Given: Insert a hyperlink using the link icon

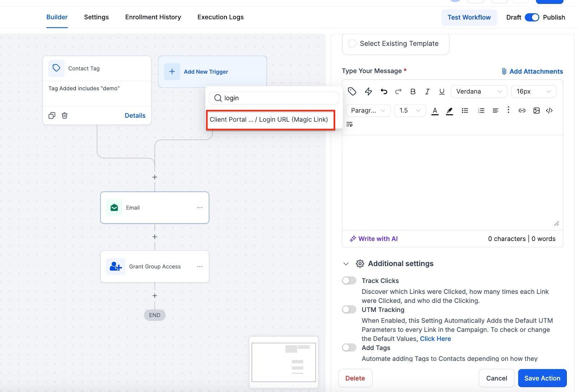Looking at the screenshot, I should click(522, 110).
